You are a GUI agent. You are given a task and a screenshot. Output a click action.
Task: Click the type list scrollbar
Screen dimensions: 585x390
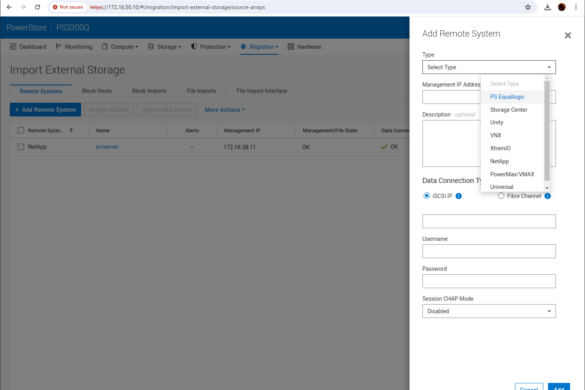point(547,131)
